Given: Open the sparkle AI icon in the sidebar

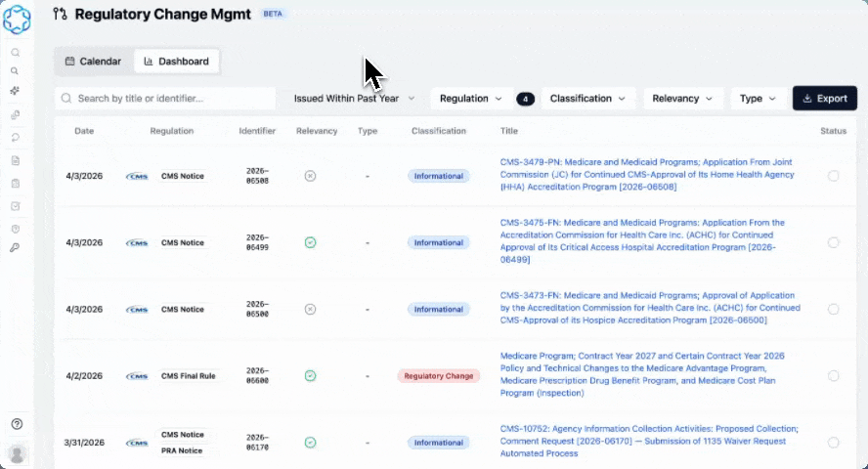Looking at the screenshot, I should pyautogui.click(x=15, y=91).
